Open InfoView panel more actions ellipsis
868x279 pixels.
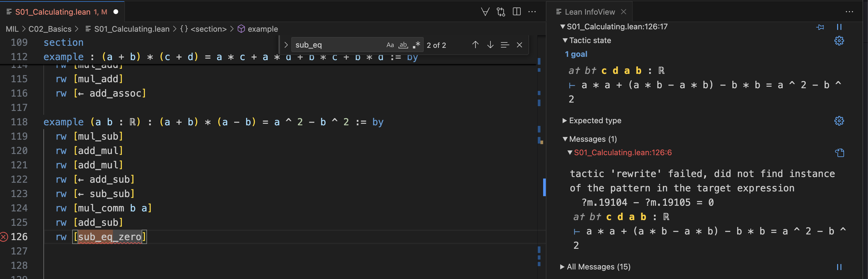coord(849,12)
